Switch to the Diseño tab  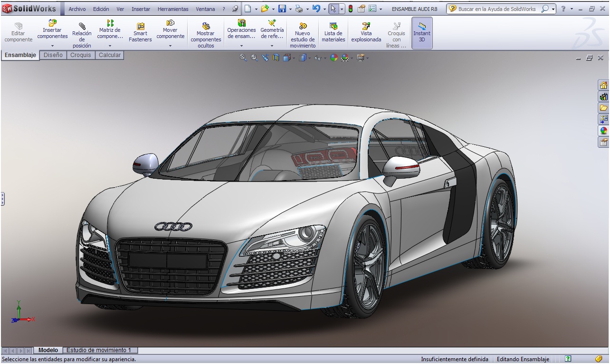point(53,55)
